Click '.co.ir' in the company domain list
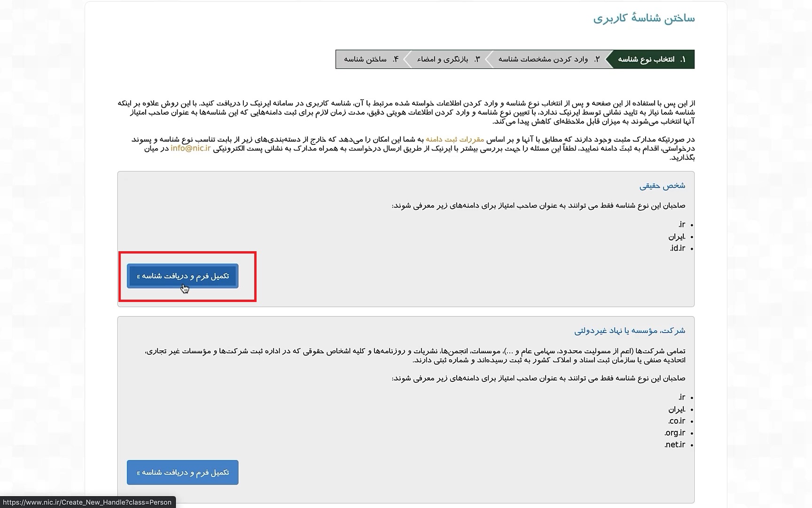This screenshot has width=812, height=508. [x=677, y=421]
